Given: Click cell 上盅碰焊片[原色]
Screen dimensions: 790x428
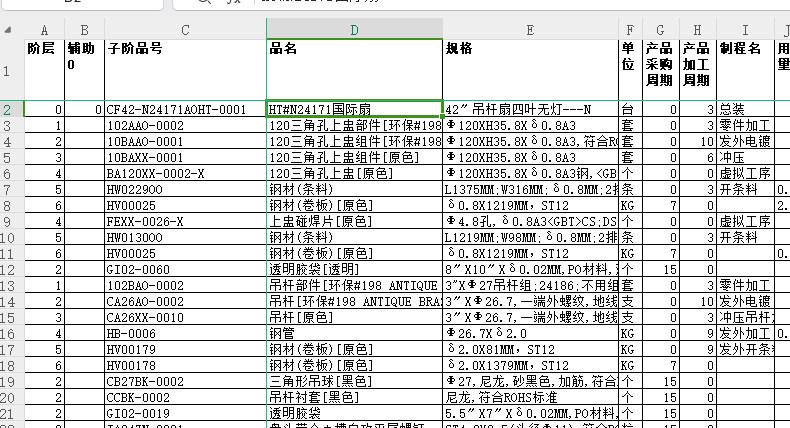Looking at the screenshot, I should (x=355, y=221).
